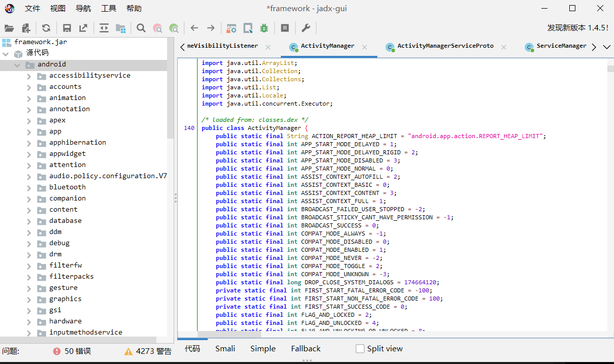The image size is (614, 364).
Task: Expand the hardware package in the sidebar
Action: (x=29, y=321)
